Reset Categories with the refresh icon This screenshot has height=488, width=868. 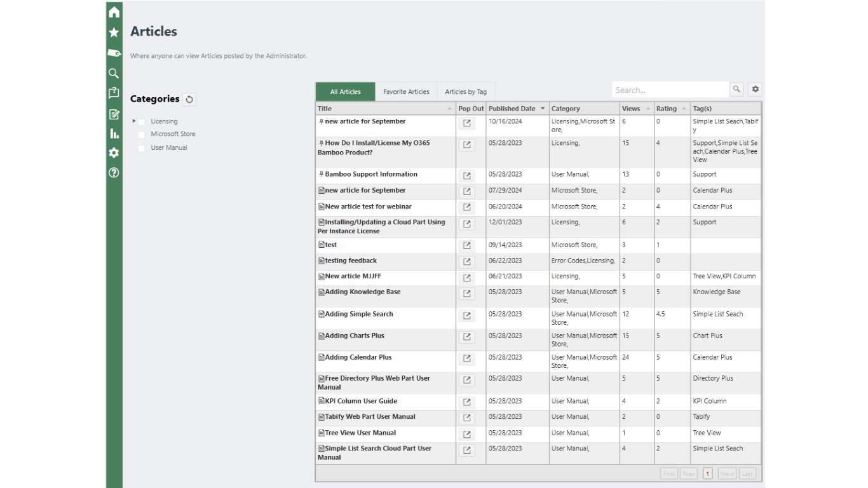[189, 99]
